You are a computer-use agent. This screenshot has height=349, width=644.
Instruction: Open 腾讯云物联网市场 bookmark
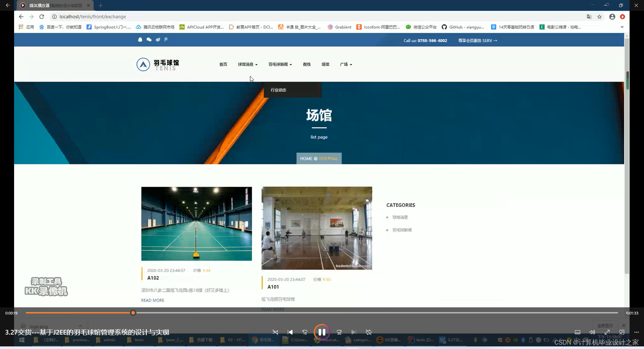tap(155, 27)
